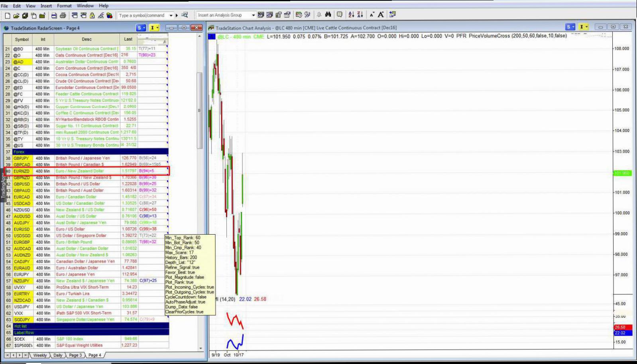Click the insert-row icon at toolbar end
Screen dimensions: 637x364
coord(393,15)
